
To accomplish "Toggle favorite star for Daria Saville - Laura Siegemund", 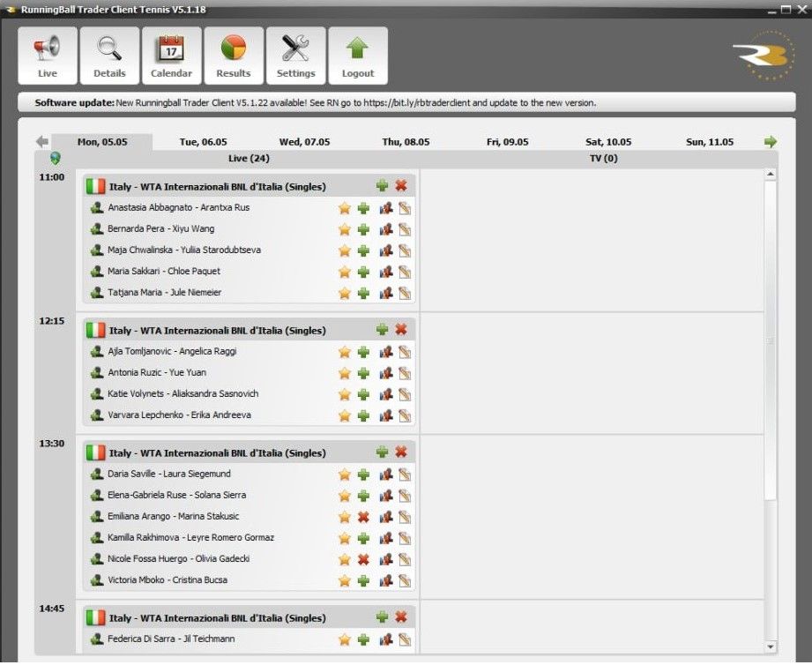I will [x=345, y=474].
